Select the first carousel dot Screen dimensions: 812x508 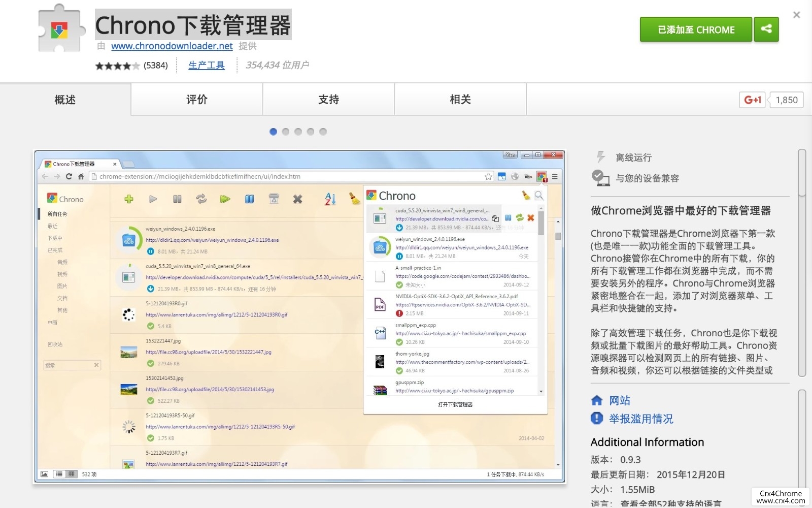pos(273,132)
